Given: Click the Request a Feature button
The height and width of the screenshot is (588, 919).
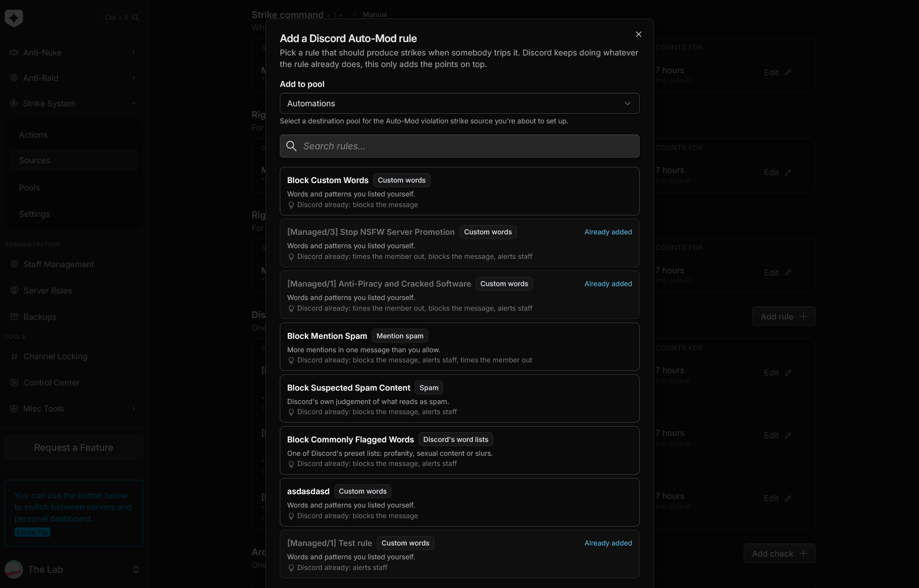Looking at the screenshot, I should click(x=74, y=447).
